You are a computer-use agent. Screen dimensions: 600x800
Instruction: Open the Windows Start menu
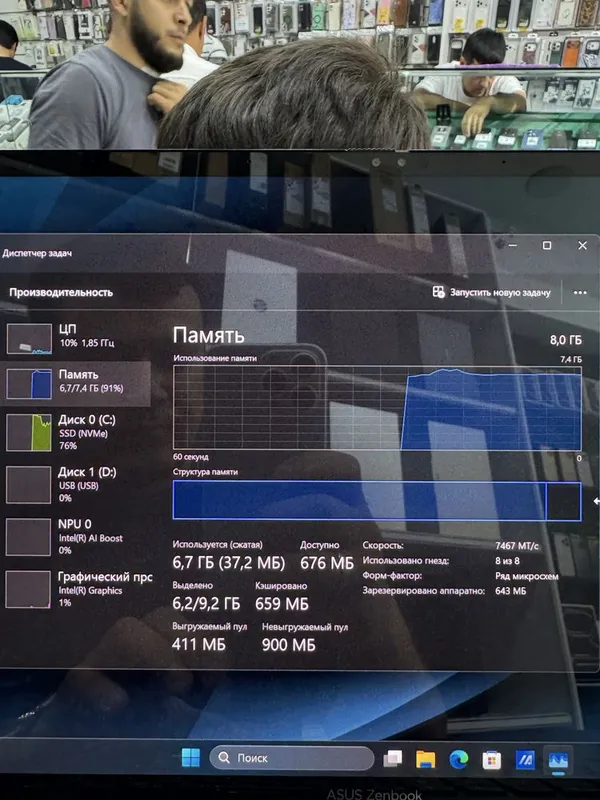click(x=191, y=758)
